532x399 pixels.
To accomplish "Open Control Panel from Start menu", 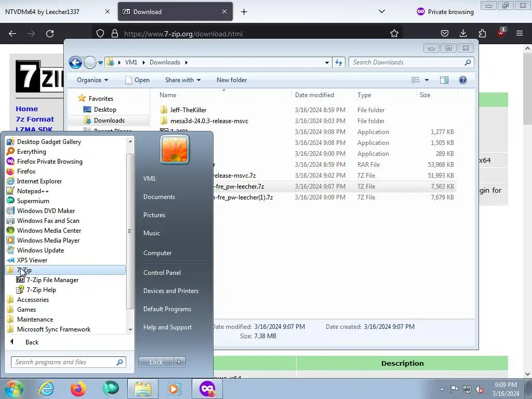I will 162,273.
